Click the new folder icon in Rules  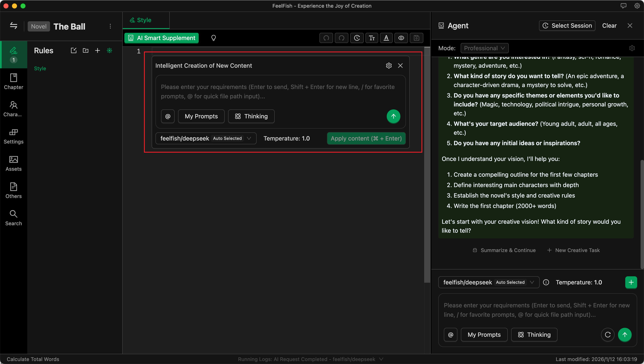[x=86, y=50]
